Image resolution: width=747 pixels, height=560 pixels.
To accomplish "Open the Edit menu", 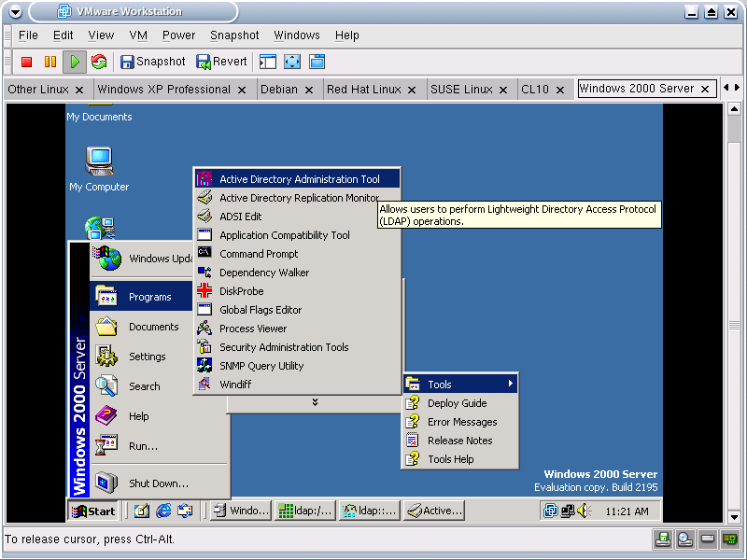I will click(63, 35).
